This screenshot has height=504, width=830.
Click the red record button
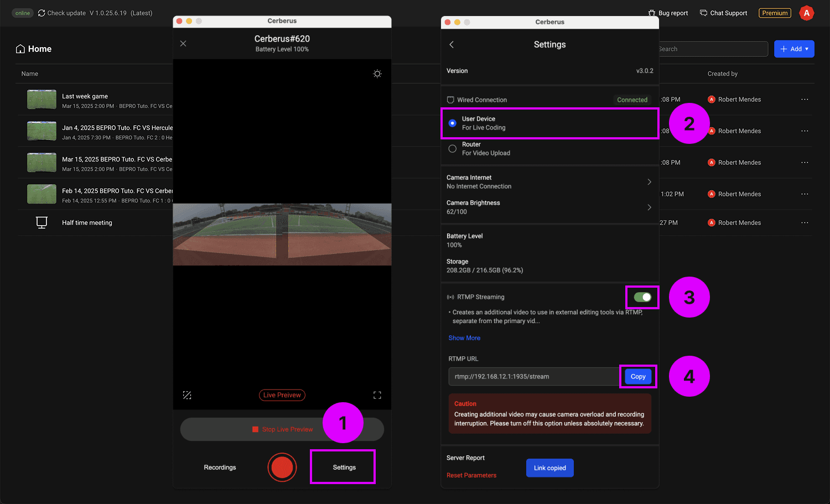282,467
